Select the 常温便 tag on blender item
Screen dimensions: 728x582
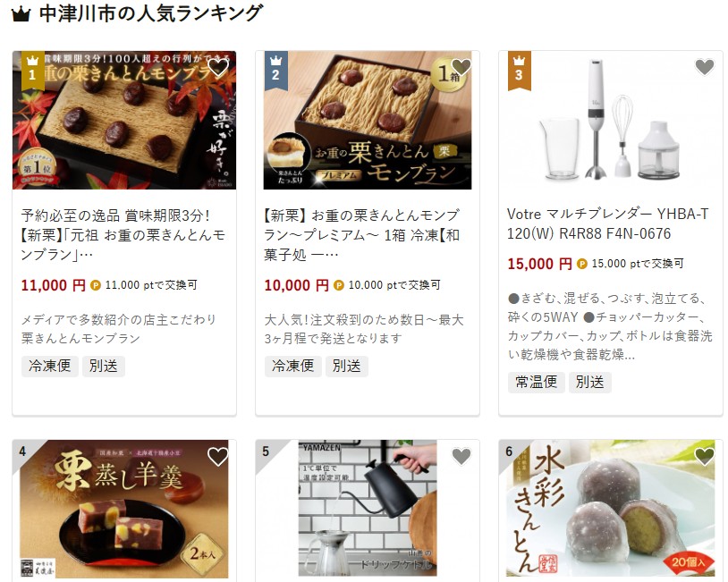(x=537, y=383)
